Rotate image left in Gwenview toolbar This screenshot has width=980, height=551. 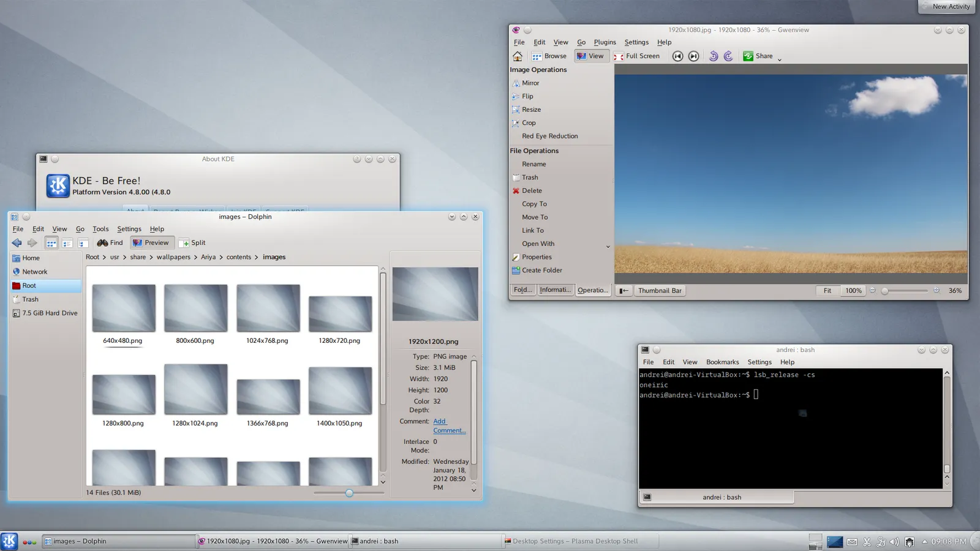(x=713, y=56)
